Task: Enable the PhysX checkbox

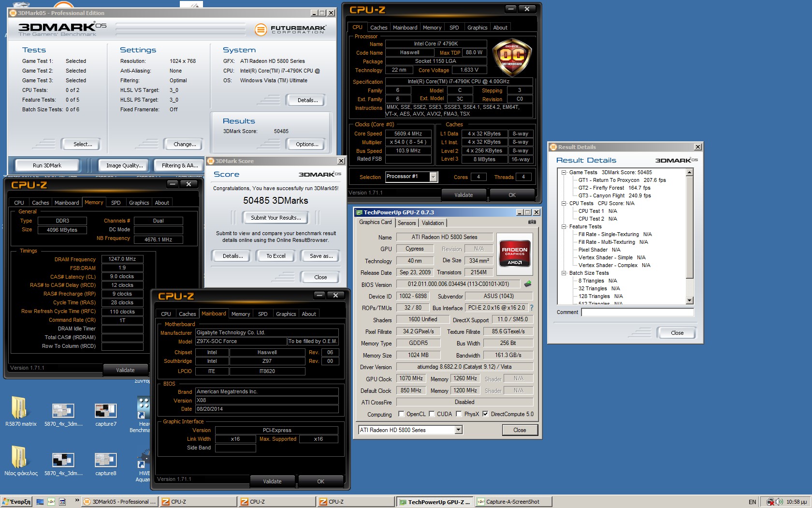Action: (459, 414)
